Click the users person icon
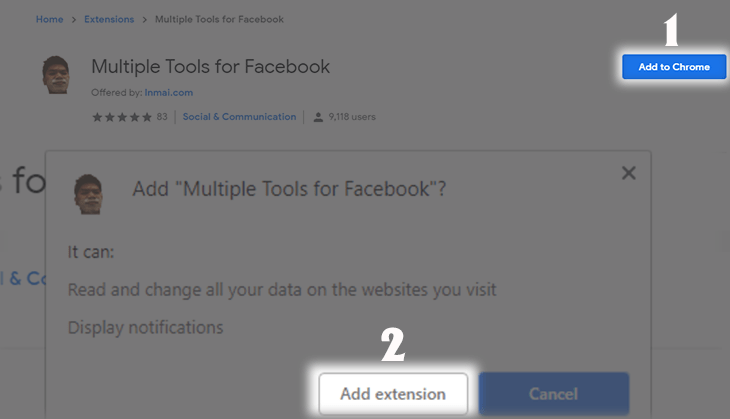The image size is (730, 419). coord(318,117)
